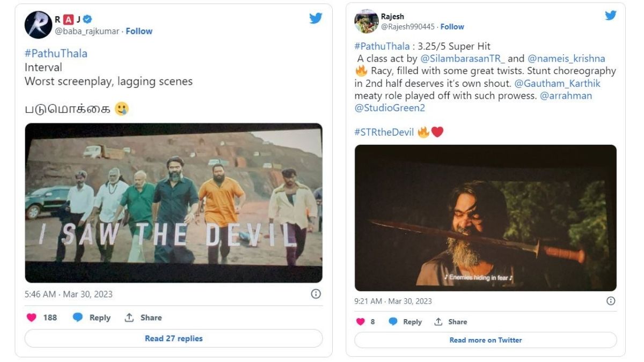
Task: Open the #PathuThala hashtag in R A J's tweet
Action: (56, 54)
